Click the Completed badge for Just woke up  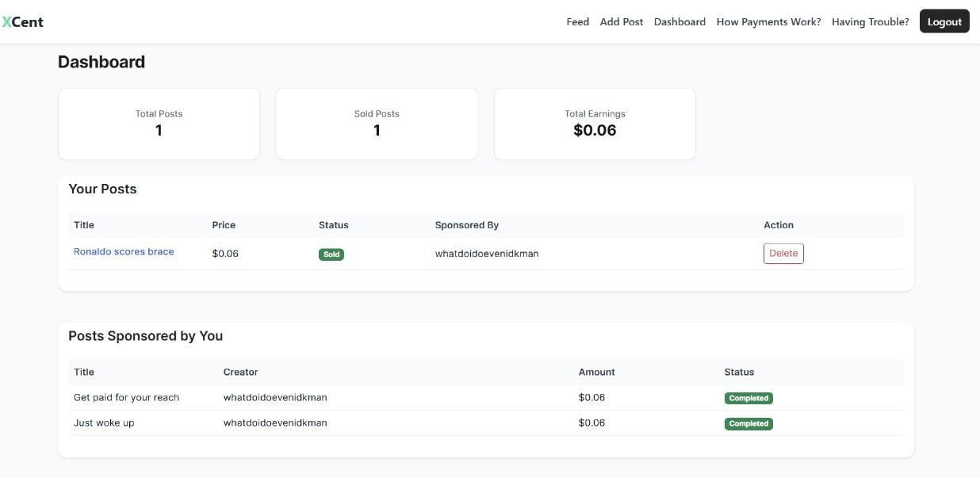click(748, 423)
